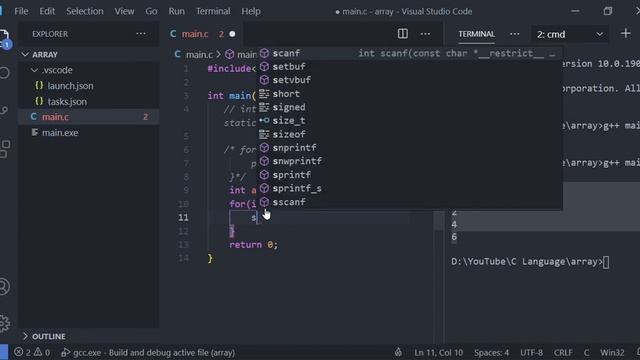The image size is (640, 360).
Task: Go to line via Ln 11, Col 10
Action: tap(438, 352)
